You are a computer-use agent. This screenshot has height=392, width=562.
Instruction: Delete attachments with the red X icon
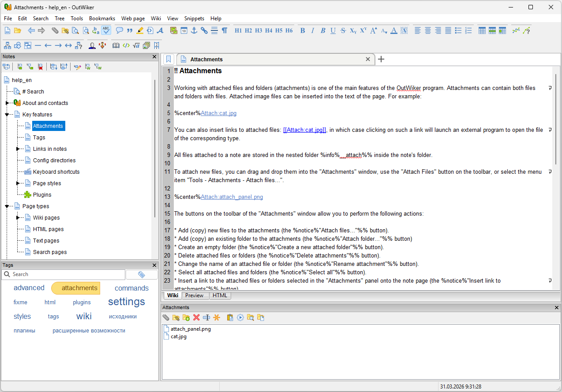click(196, 317)
